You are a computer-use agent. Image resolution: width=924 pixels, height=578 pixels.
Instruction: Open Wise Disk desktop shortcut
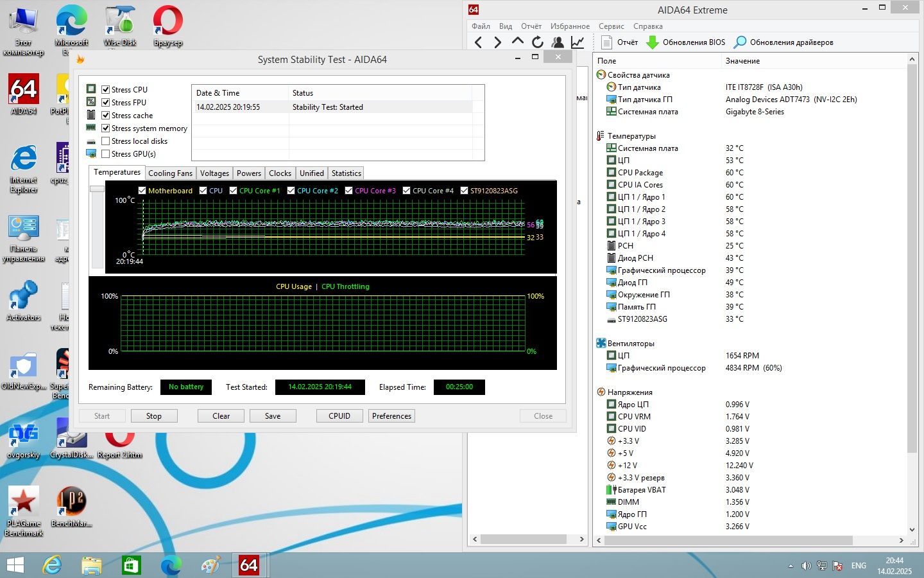pyautogui.click(x=120, y=26)
